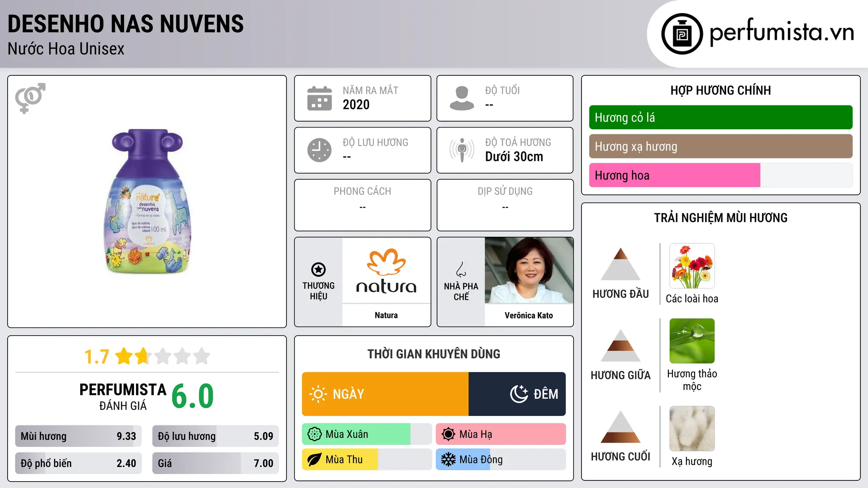868x488 pixels.
Task: Click the sun icon in the Ngày bar
Action: point(318,394)
